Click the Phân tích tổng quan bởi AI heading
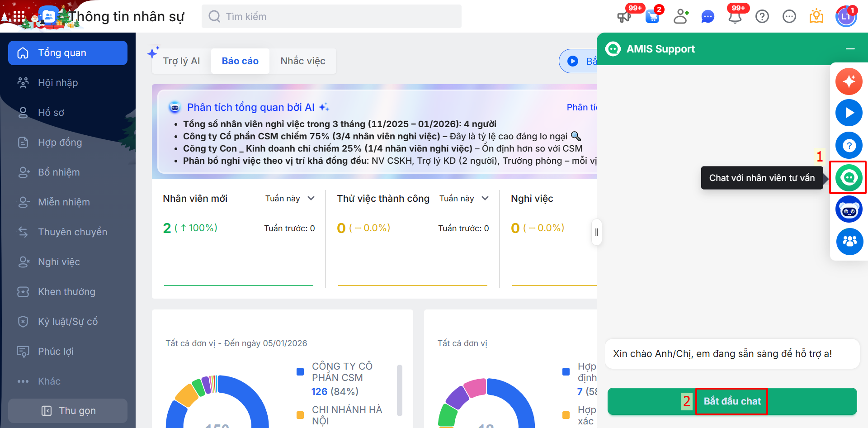This screenshot has width=868, height=428. point(251,107)
